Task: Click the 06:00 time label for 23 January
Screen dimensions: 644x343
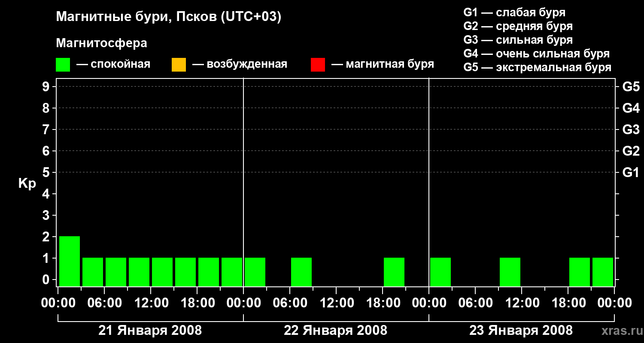Action: 475,303
